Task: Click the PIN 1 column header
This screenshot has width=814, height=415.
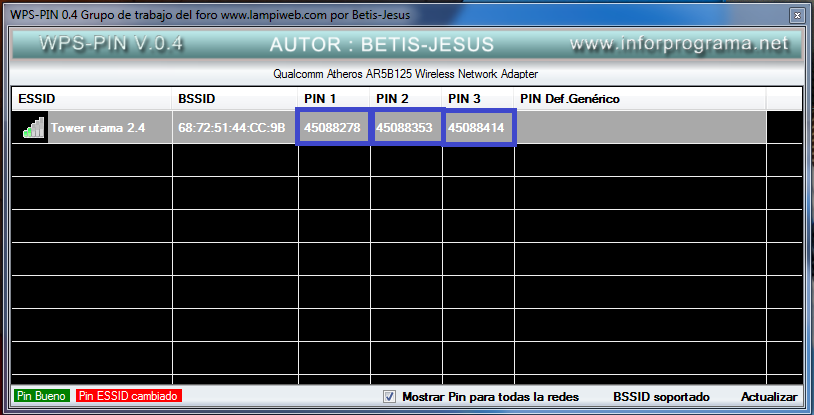Action: (x=334, y=99)
